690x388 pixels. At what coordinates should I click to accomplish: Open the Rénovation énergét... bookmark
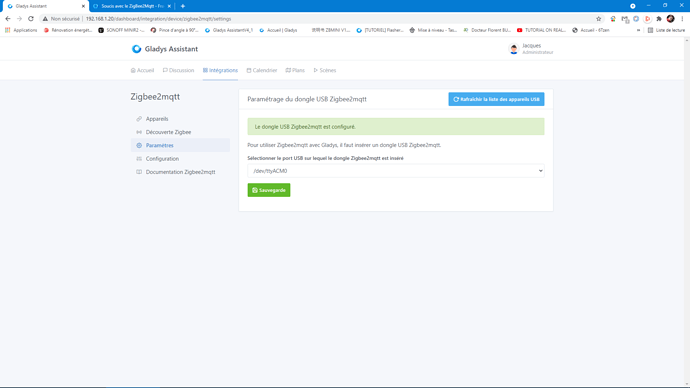coord(68,30)
